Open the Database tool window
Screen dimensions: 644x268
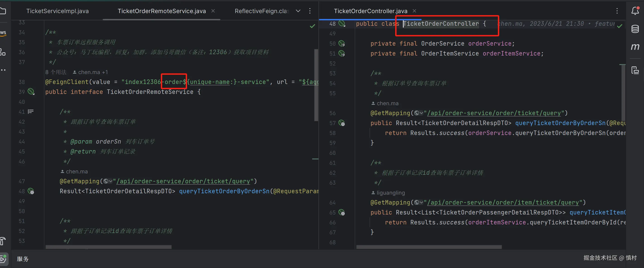tap(635, 29)
